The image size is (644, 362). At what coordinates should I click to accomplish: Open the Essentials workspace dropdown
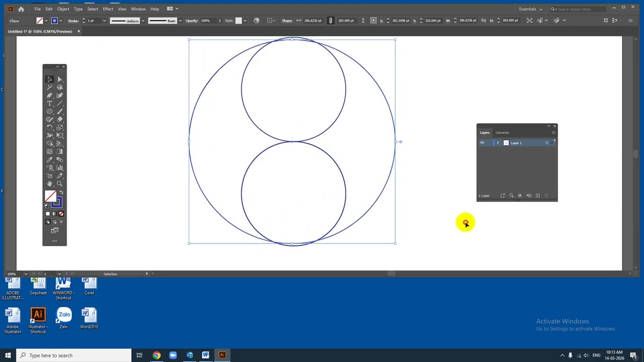tap(531, 9)
